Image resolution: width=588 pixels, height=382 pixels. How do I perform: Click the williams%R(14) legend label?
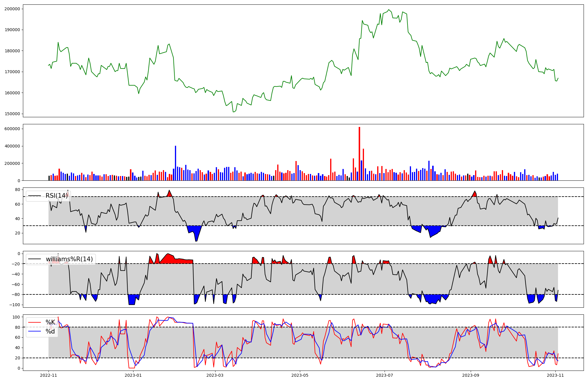(x=69, y=259)
